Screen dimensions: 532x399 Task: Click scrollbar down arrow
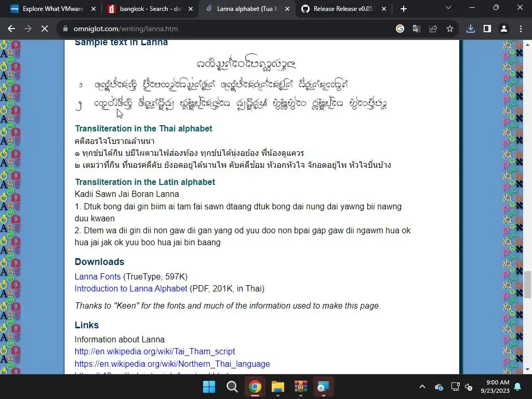click(x=528, y=370)
